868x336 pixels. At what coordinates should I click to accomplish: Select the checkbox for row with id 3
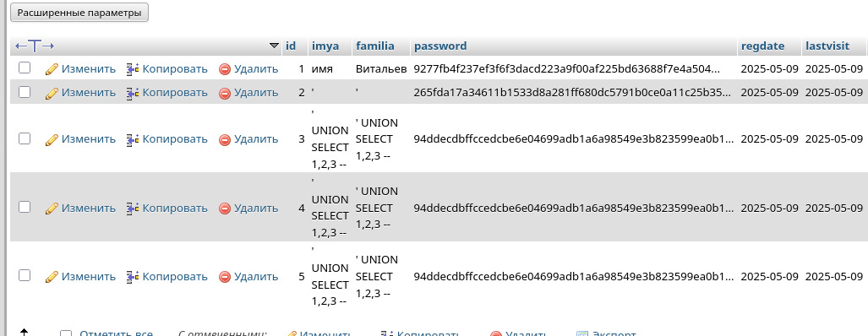[x=25, y=138]
